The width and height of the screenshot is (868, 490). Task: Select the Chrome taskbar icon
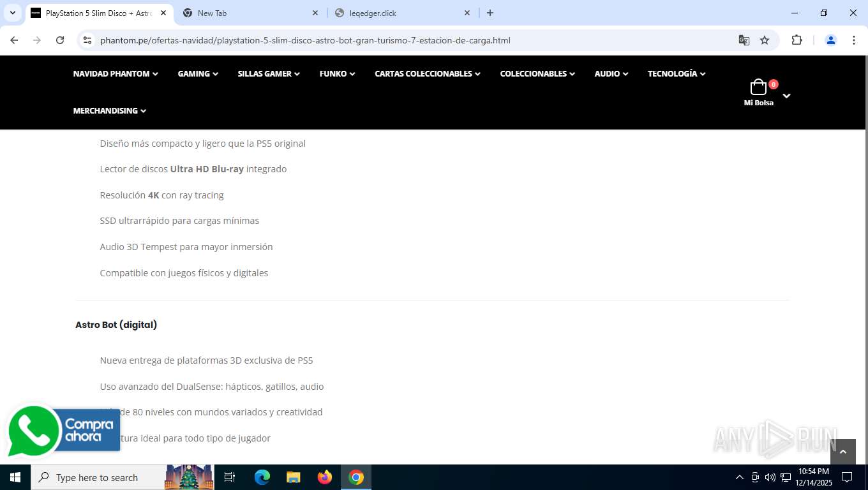(356, 477)
